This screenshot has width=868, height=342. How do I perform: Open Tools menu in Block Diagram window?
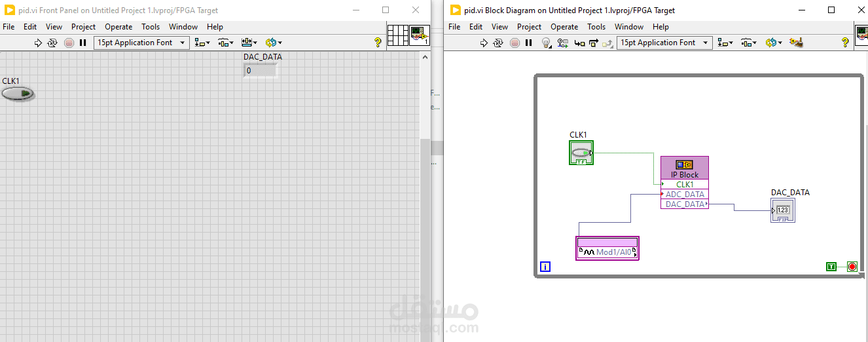pyautogui.click(x=596, y=27)
